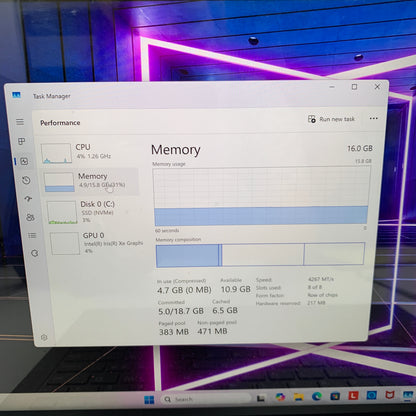The width and height of the screenshot is (416, 416).
Task: Open Task View from the taskbar
Action: (x=261, y=398)
